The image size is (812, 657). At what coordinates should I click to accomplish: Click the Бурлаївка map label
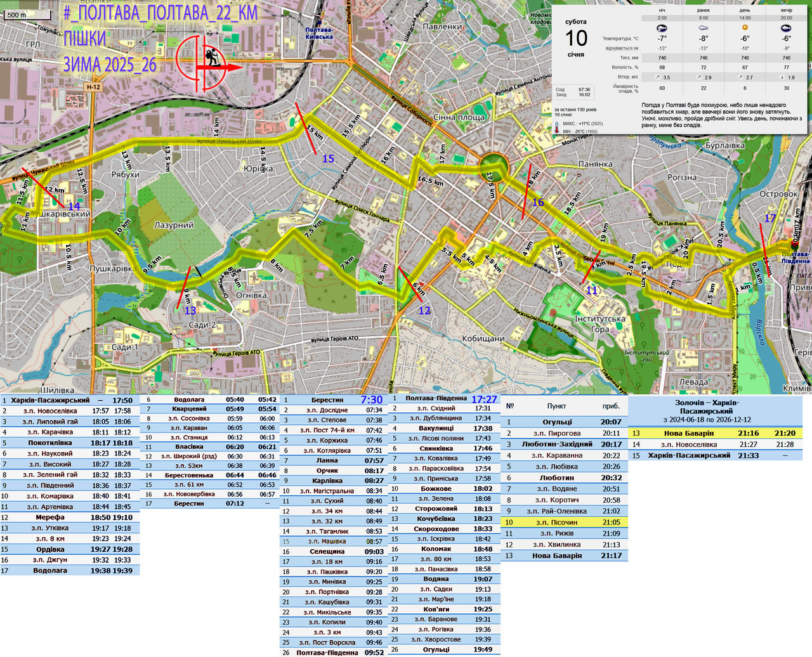click(725, 145)
